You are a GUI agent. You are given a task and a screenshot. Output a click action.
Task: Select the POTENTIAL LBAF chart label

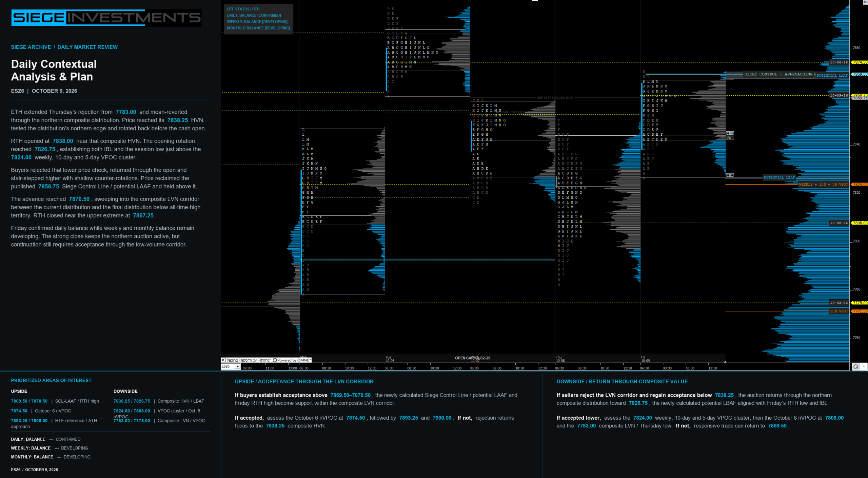point(779,178)
